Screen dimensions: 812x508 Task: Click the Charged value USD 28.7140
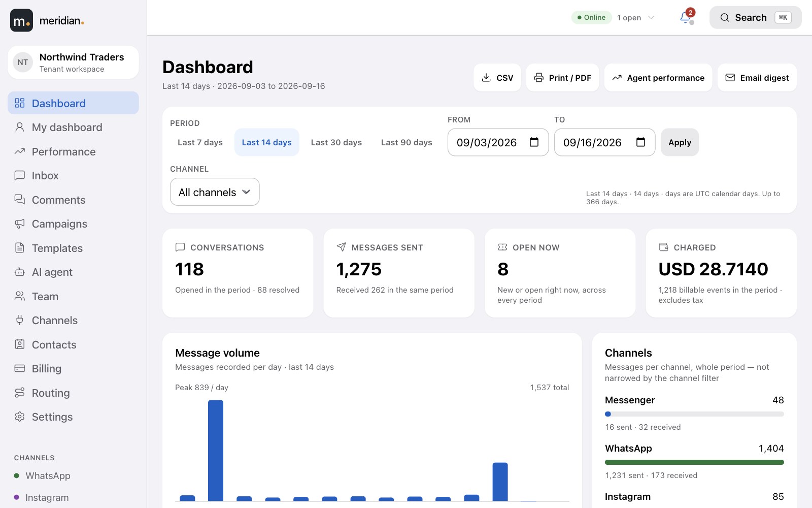coord(713,269)
